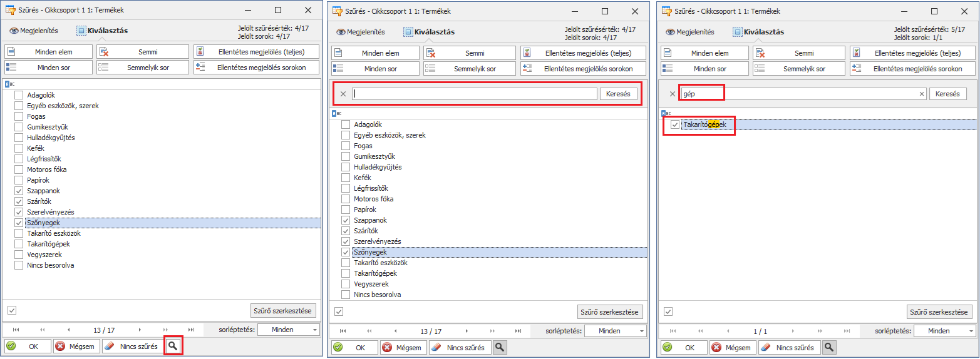980x359 pixels.
Task: Close the "gép" search bar with the left X
Action: point(673,94)
